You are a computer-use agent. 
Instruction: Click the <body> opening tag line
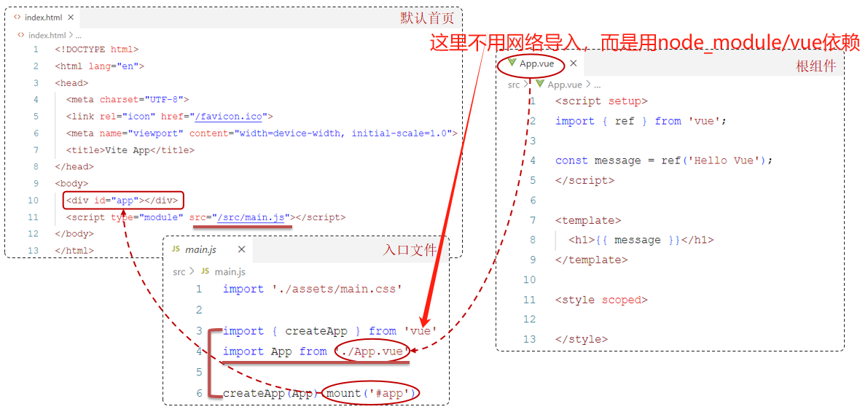pyautogui.click(x=71, y=183)
